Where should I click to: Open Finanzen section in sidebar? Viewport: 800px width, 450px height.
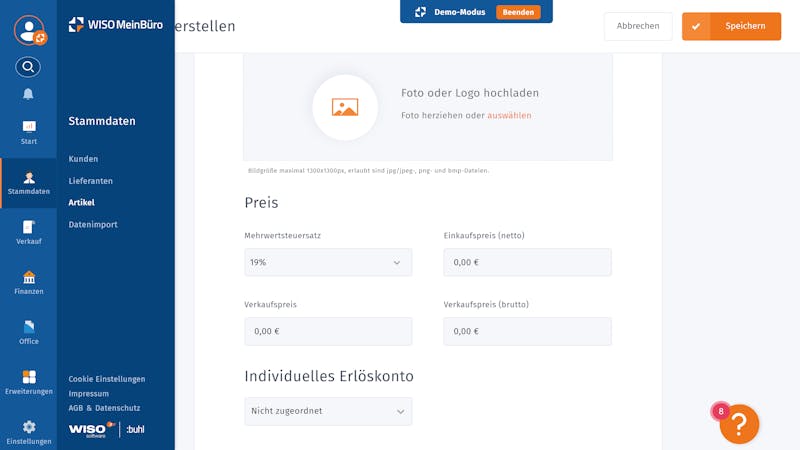(29, 283)
